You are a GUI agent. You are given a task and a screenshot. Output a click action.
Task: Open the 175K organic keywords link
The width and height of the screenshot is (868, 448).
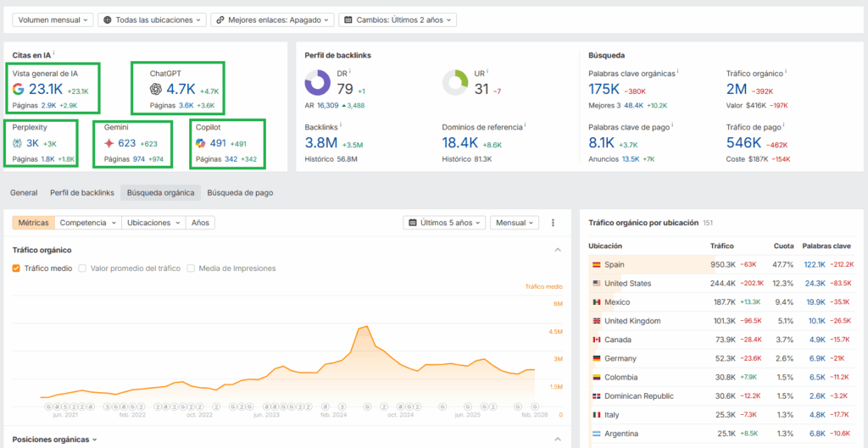click(604, 88)
